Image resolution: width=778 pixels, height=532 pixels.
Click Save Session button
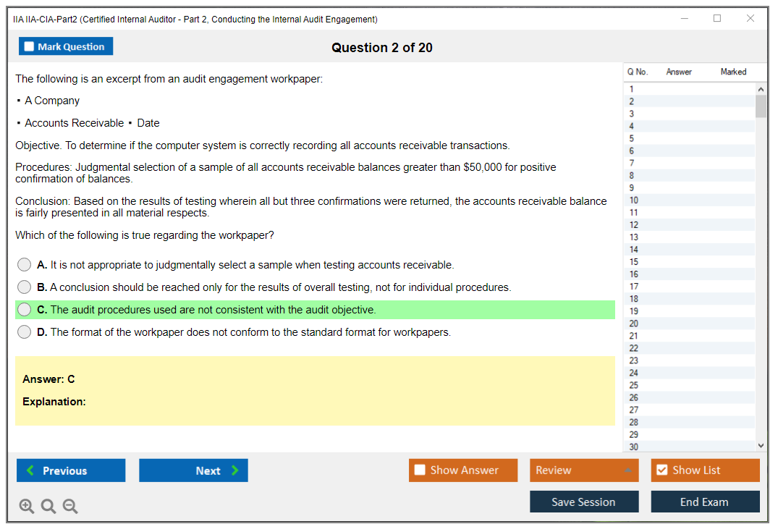tap(583, 502)
